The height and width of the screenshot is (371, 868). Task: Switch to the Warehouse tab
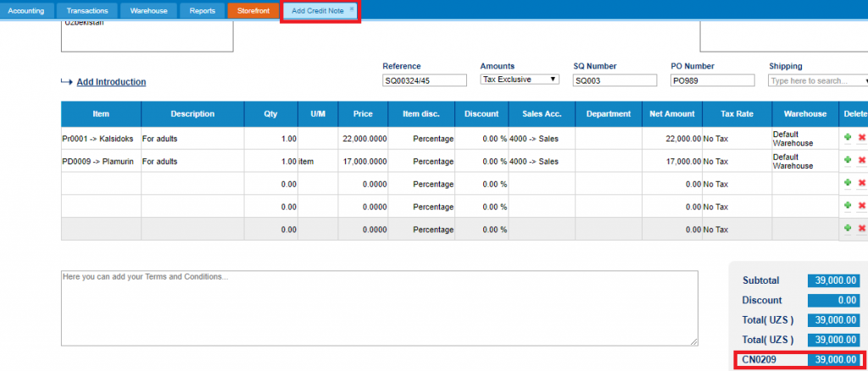pyautogui.click(x=148, y=10)
